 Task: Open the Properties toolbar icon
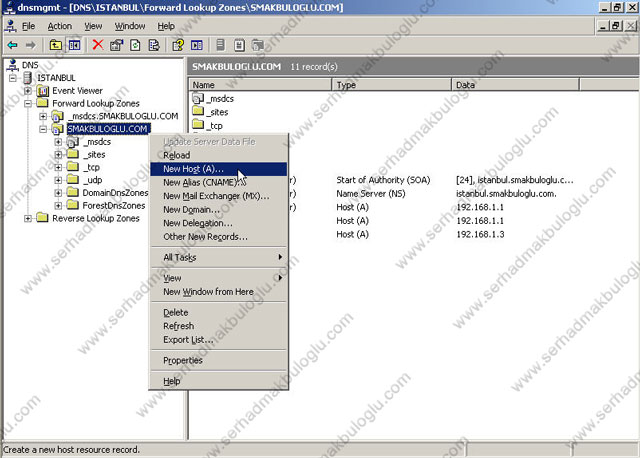116,45
